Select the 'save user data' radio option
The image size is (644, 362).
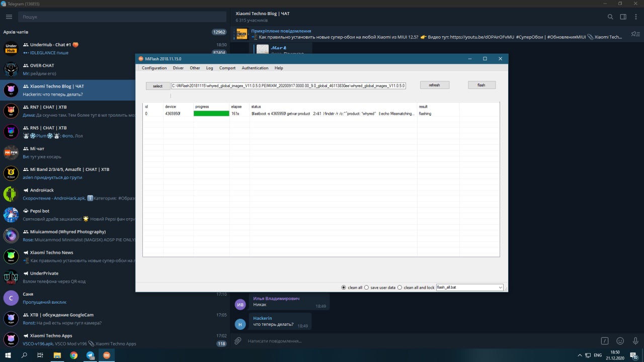[367, 288]
